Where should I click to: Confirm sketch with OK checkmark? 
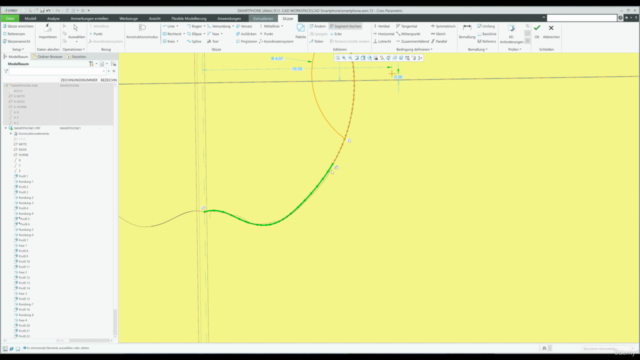[x=537, y=31]
